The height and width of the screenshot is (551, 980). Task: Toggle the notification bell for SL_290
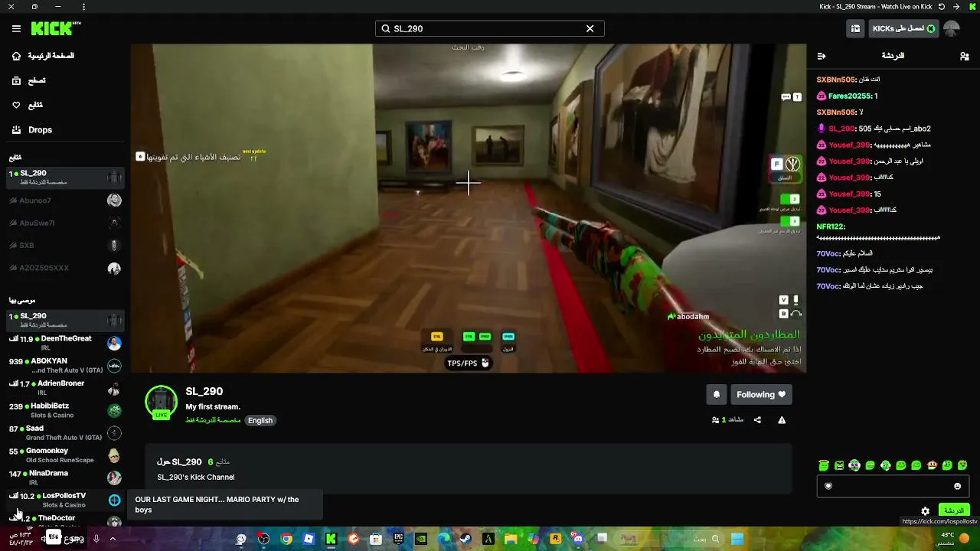click(x=717, y=395)
